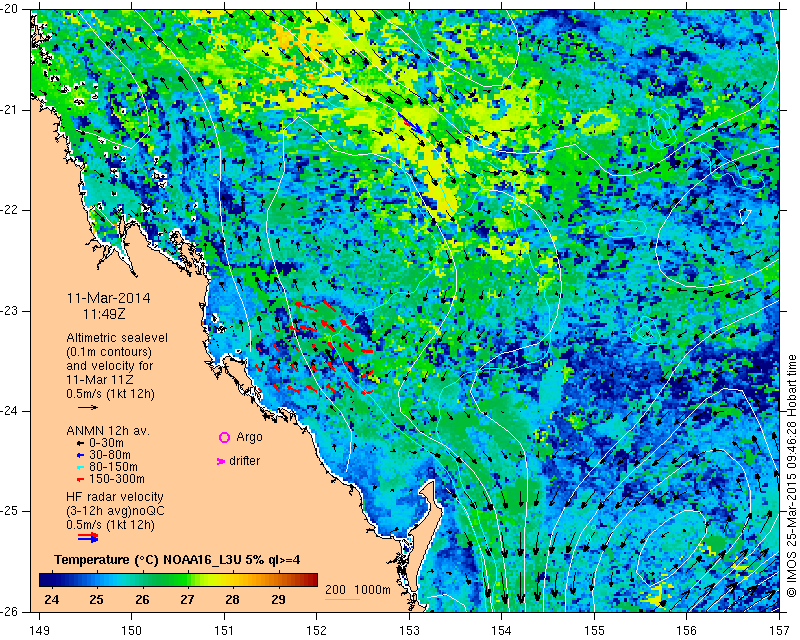
Task: Click the black altimetric velocity scale arrow
Action: 88,407
